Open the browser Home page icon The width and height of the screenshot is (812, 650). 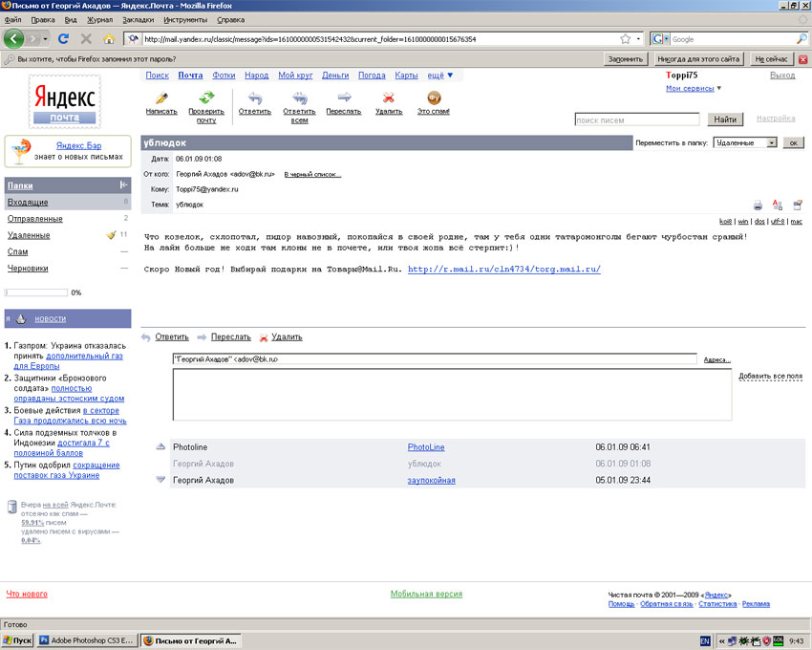coord(109,39)
